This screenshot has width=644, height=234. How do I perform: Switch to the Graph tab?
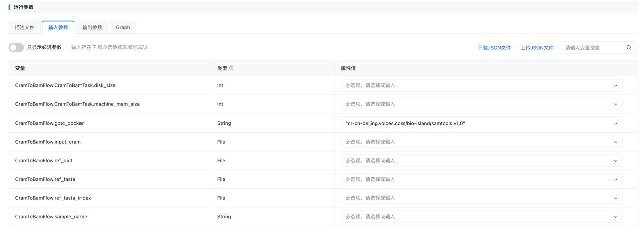[123, 27]
